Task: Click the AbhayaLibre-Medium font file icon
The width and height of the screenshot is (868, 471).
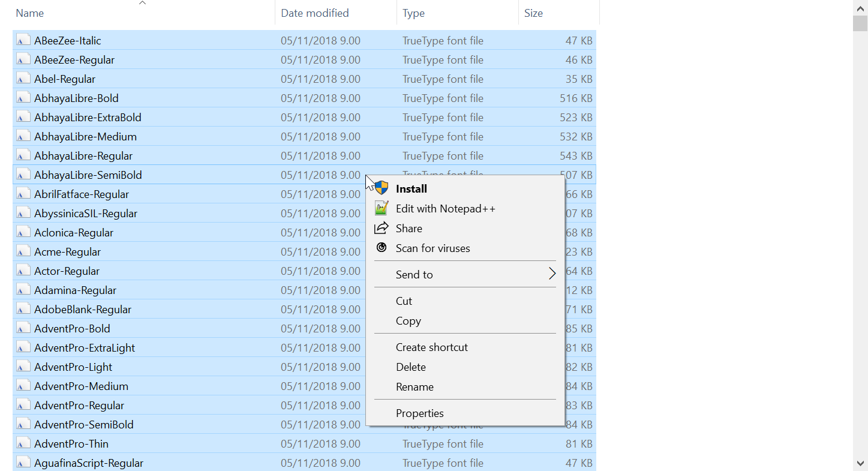Action: 23,137
